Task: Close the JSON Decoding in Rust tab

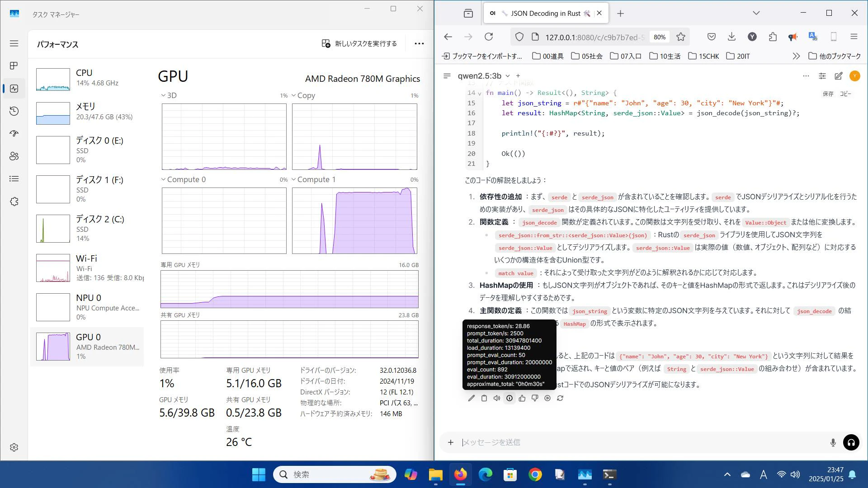Action: [599, 13]
